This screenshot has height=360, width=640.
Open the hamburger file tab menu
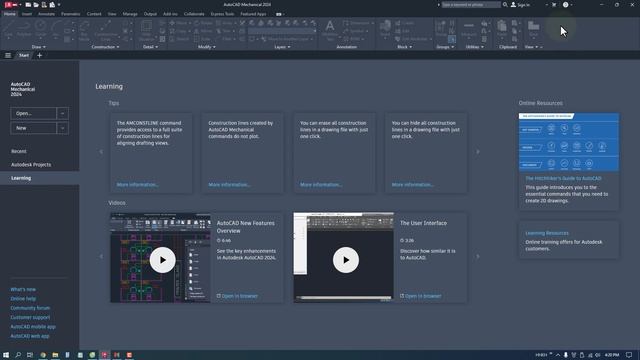8,55
